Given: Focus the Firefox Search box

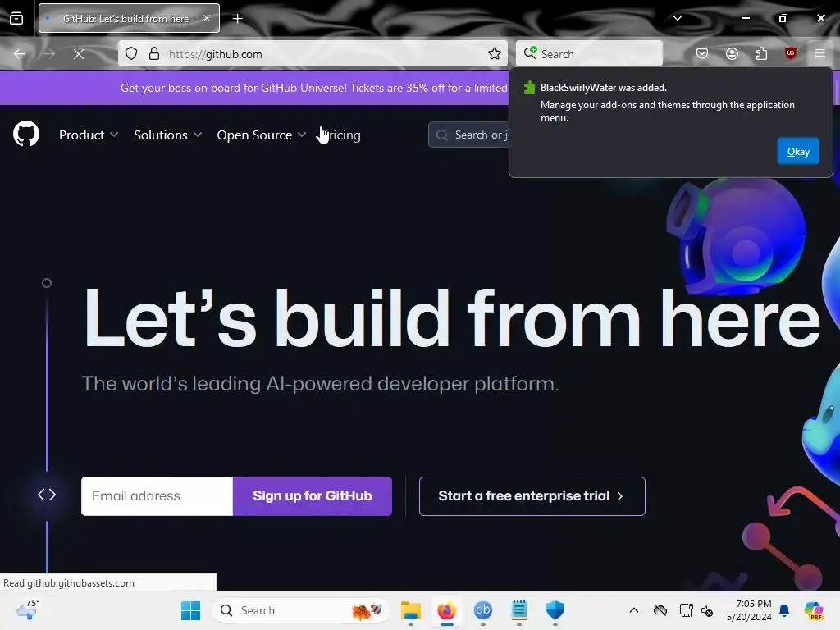Looking at the screenshot, I should pyautogui.click(x=589, y=53).
